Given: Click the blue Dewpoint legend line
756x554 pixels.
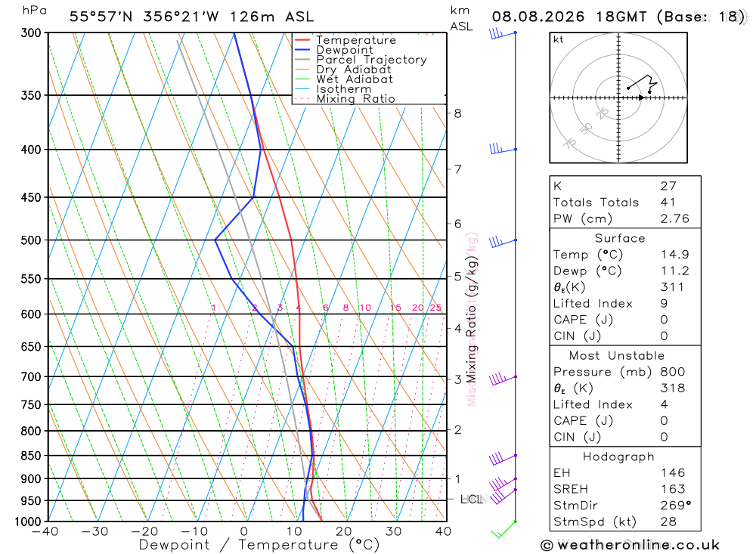Looking at the screenshot, I should pyautogui.click(x=302, y=50).
